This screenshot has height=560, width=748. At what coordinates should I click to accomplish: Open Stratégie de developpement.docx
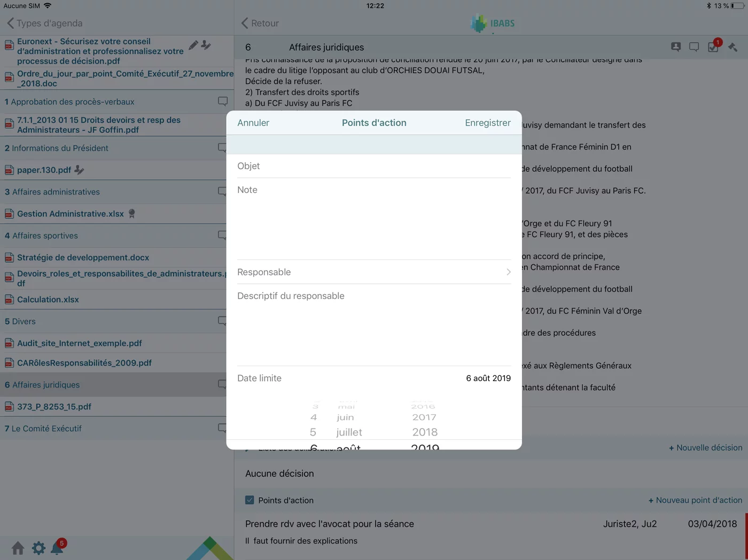(x=83, y=257)
